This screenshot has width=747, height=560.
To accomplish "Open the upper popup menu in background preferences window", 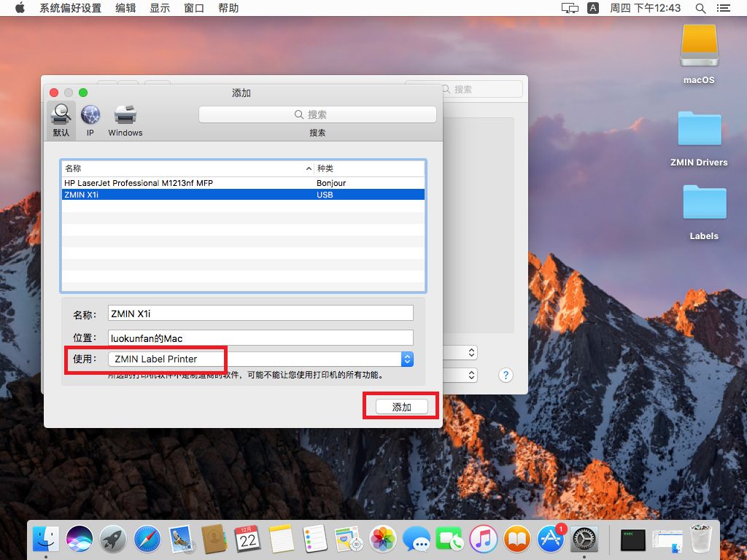I will (x=461, y=352).
